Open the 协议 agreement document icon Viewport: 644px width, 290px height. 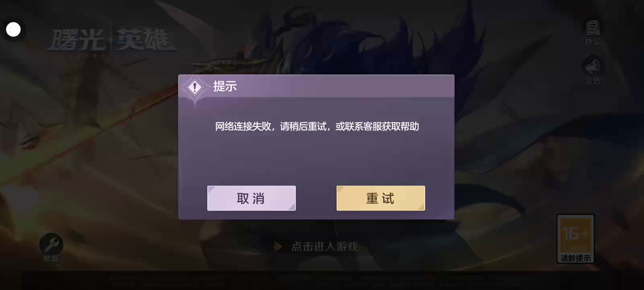[592, 28]
